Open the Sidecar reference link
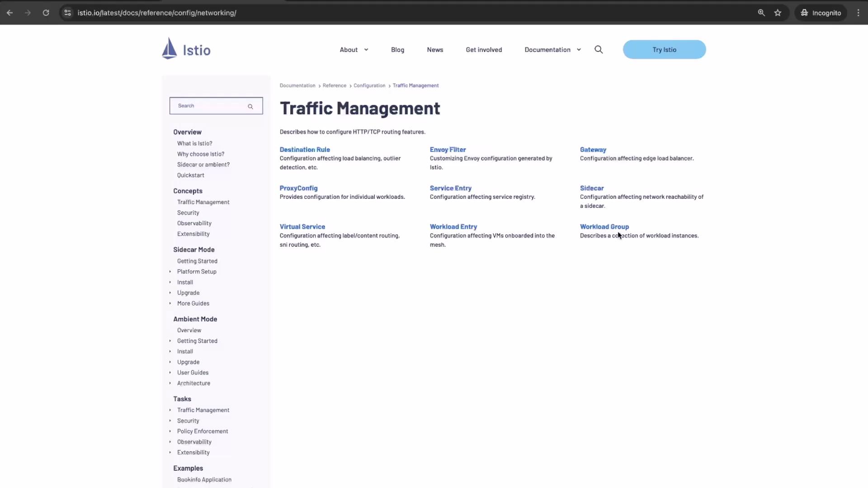Viewport: 868px width, 488px height. [592, 188]
